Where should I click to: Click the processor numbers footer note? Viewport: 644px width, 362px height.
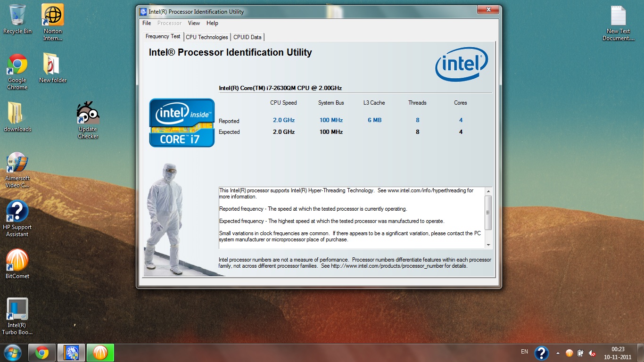(355, 263)
